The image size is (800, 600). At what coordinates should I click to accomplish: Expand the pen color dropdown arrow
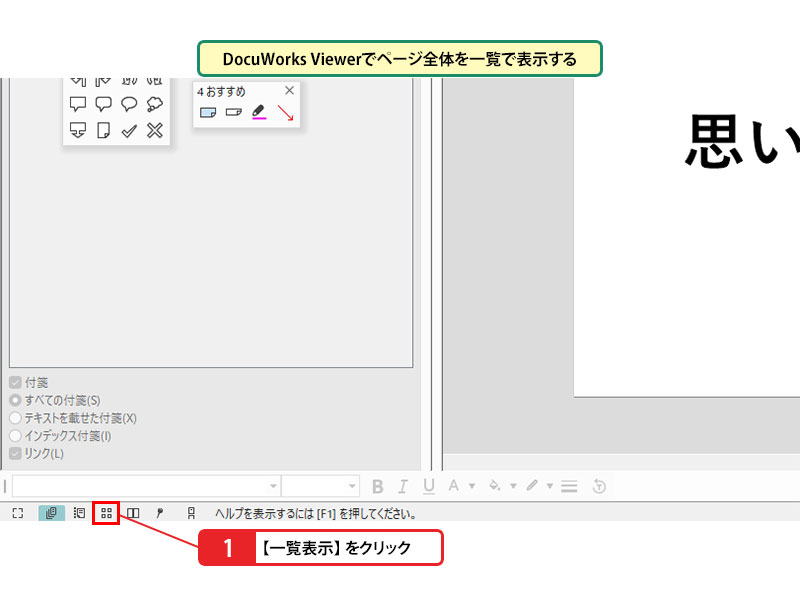point(550,486)
